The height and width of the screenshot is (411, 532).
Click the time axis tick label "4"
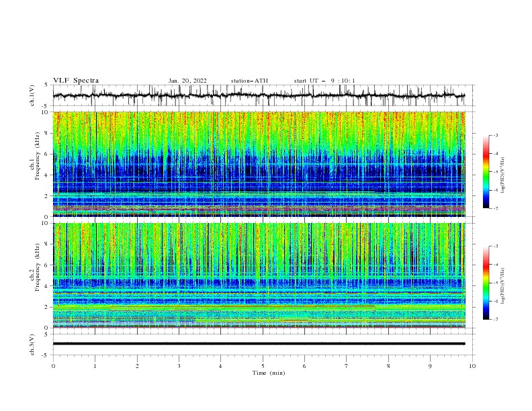pos(220,366)
